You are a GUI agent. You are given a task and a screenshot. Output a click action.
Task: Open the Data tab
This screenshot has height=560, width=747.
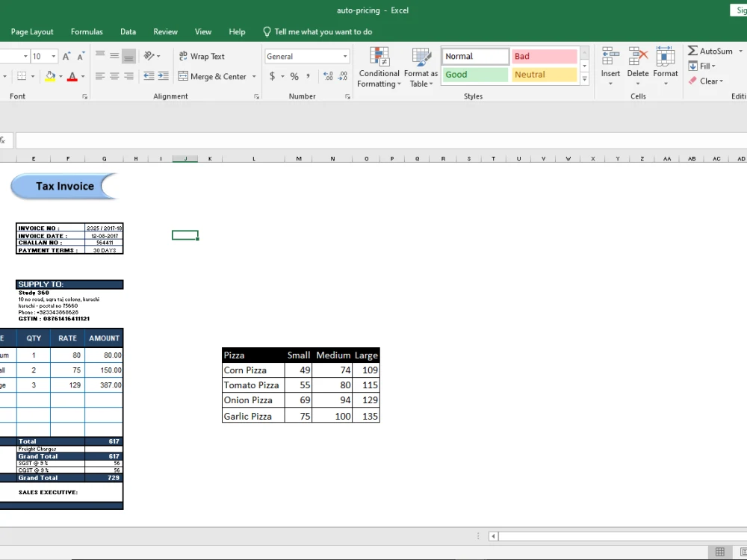tap(128, 32)
